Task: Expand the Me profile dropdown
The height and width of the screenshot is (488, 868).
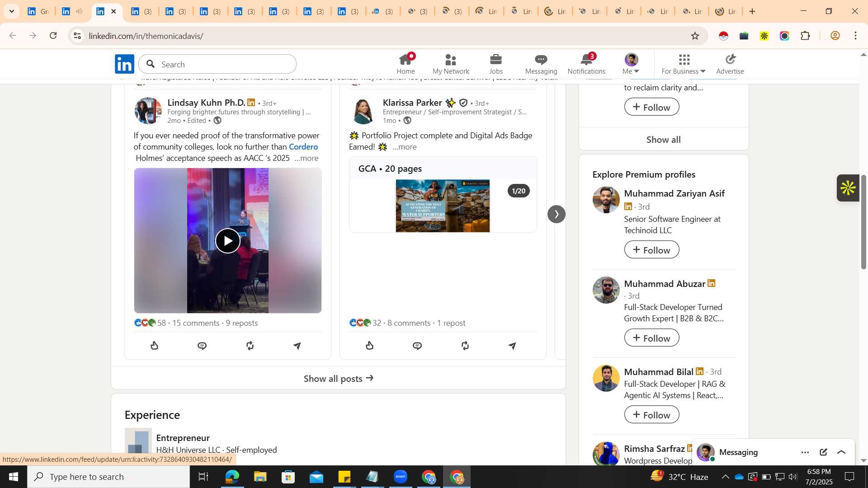Action: tap(631, 64)
